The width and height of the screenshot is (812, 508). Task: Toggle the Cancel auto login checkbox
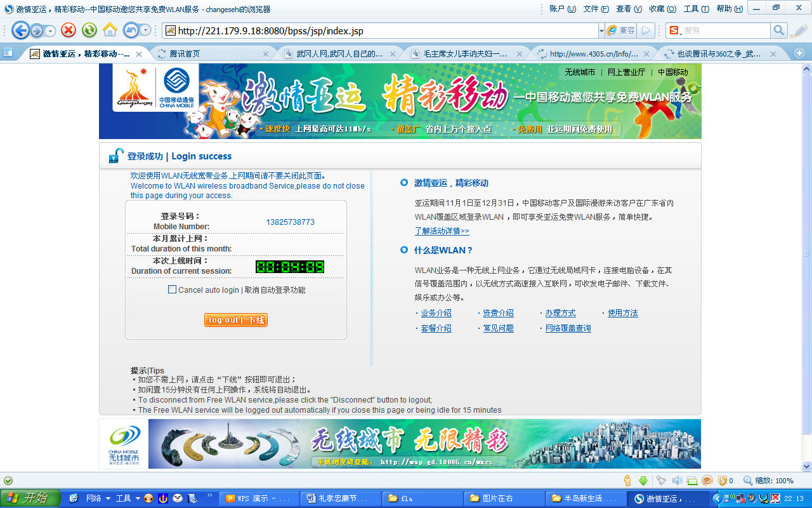tap(172, 290)
